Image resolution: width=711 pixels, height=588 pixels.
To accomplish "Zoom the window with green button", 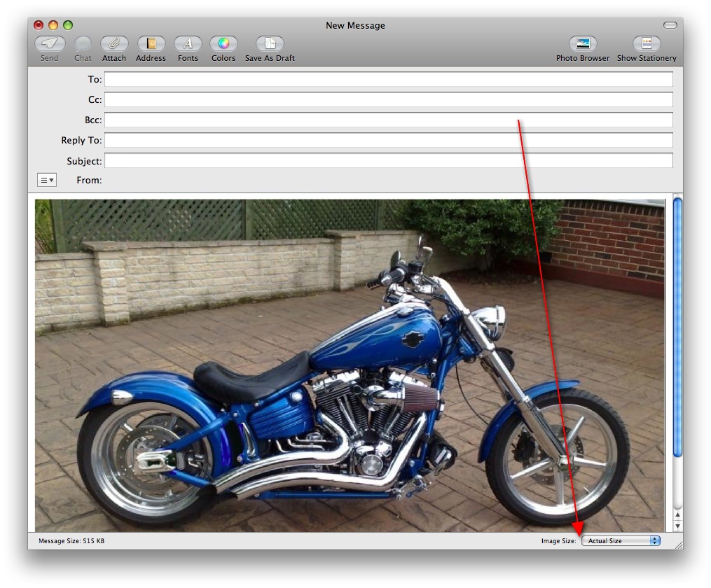I will point(68,25).
